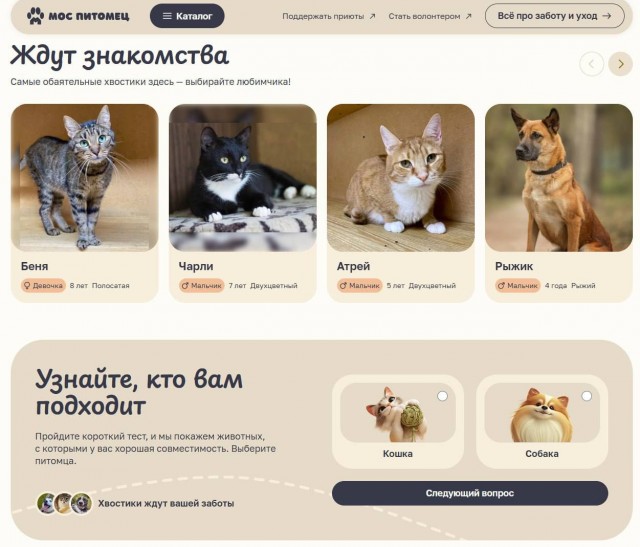Click the arrow icon beside Стать волонтером
Viewport: 640px width, 547px height.
469,16
